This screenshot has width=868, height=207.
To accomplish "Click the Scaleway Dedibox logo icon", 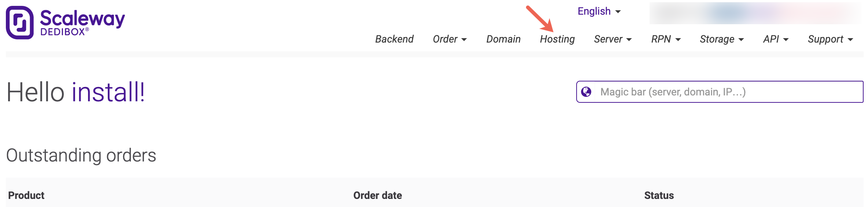I will pyautogui.click(x=20, y=22).
